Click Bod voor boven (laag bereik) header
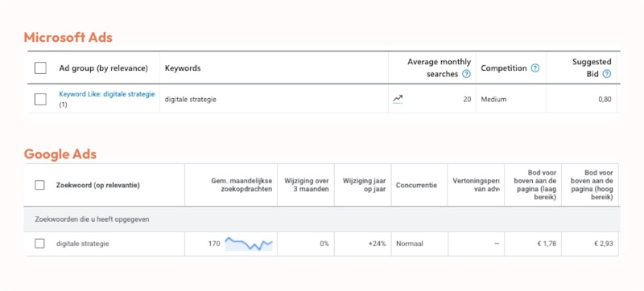Screen dimensions: 644x291 point(535,185)
